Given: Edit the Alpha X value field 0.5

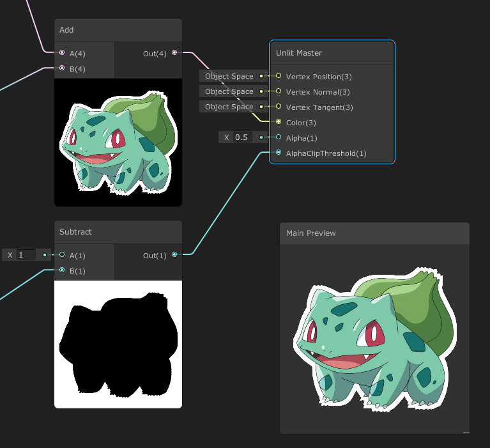Looking at the screenshot, I should pos(243,137).
